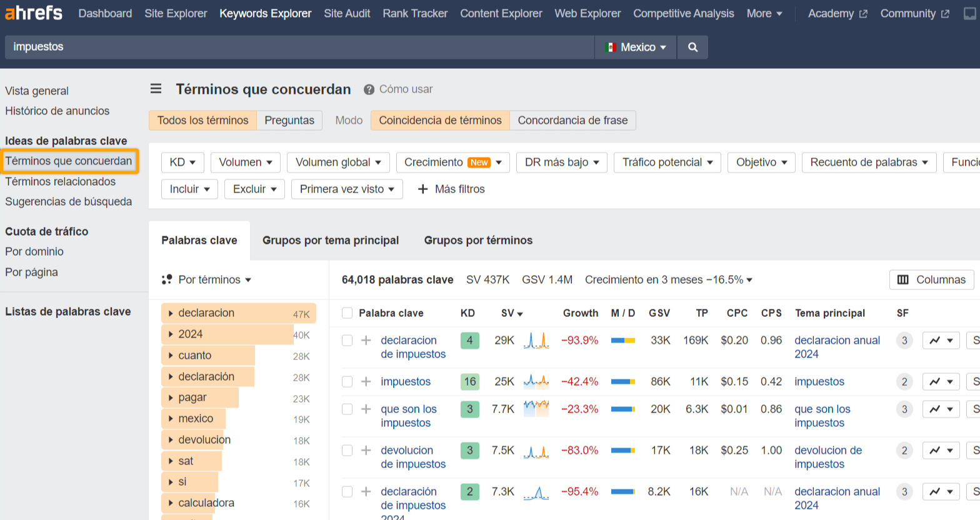Check the 'declaración de impuestos 2024' checkbox
980x520 pixels.
pyautogui.click(x=347, y=492)
